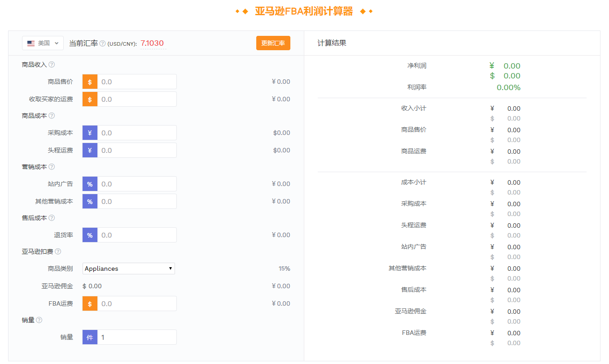Click the help icon beside 商品收入
This screenshot has width=609, height=364.
point(52,65)
